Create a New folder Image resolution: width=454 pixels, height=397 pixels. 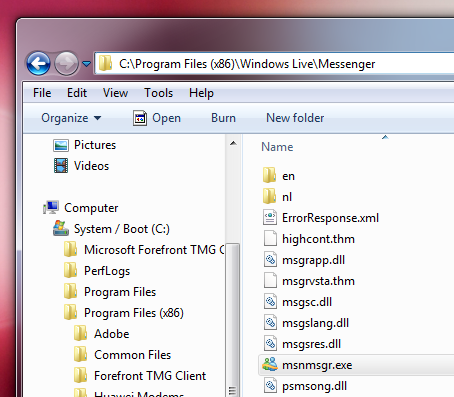point(295,118)
